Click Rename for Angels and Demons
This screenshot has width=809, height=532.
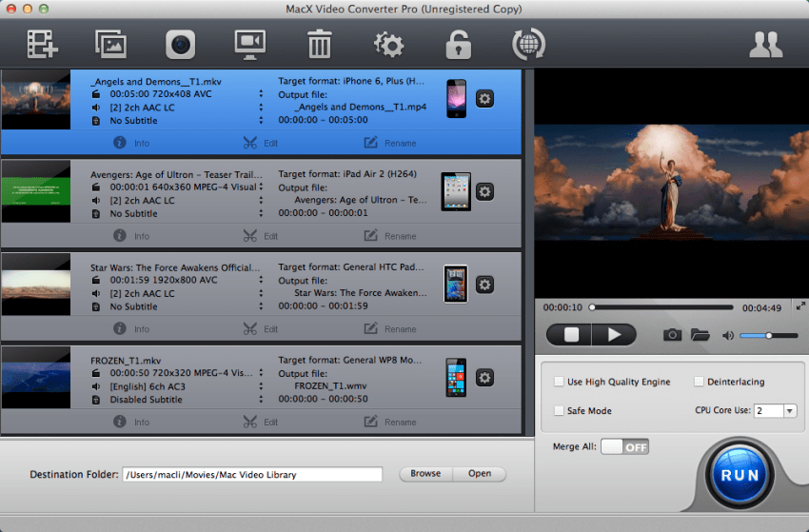coord(390,143)
